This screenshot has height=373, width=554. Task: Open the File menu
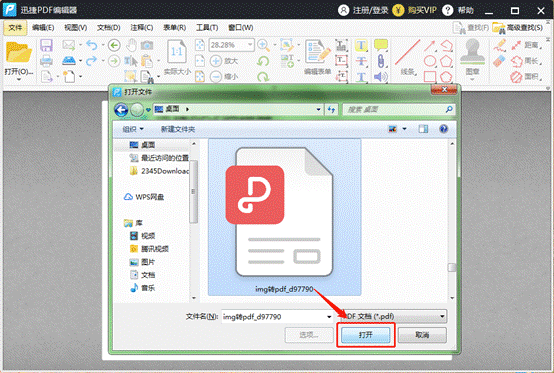tap(15, 28)
